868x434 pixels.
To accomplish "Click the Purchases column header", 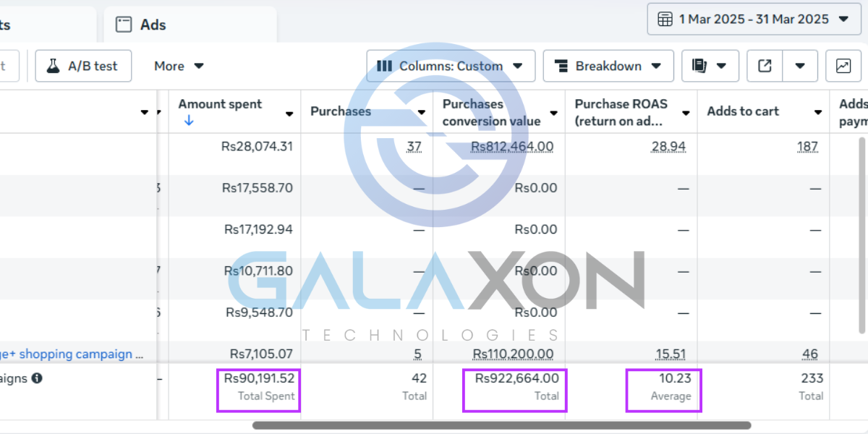I will tap(341, 111).
